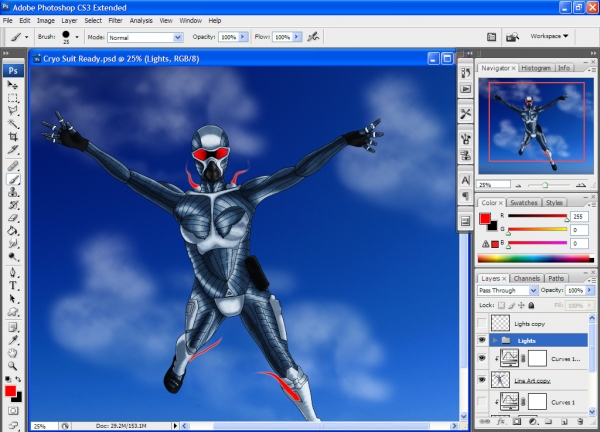Hide the Line Art copy layer
Image resolution: width=600 pixels, height=432 pixels.
coord(482,380)
